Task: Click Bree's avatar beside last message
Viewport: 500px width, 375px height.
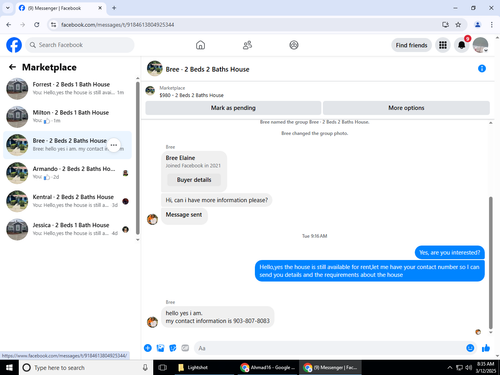Action: coord(152,322)
